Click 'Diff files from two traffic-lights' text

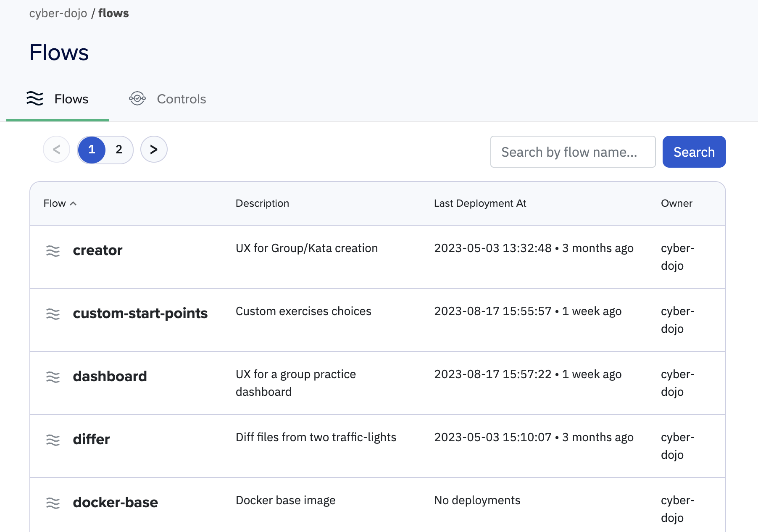316,437
